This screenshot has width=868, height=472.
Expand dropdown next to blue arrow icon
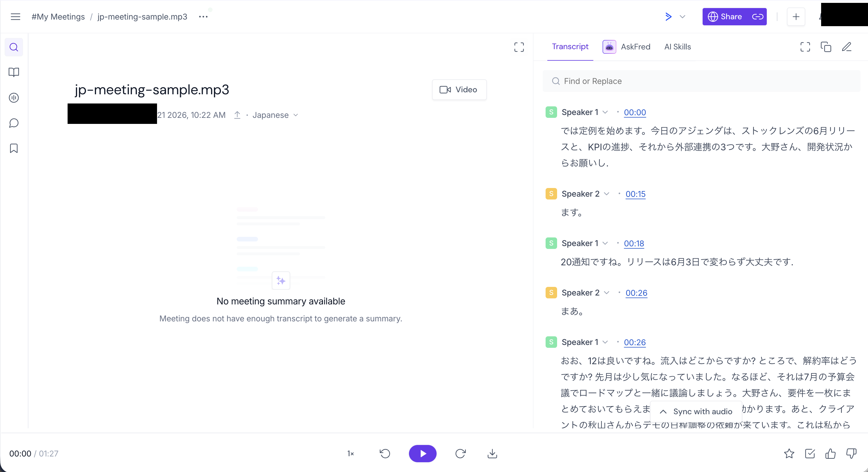point(682,16)
